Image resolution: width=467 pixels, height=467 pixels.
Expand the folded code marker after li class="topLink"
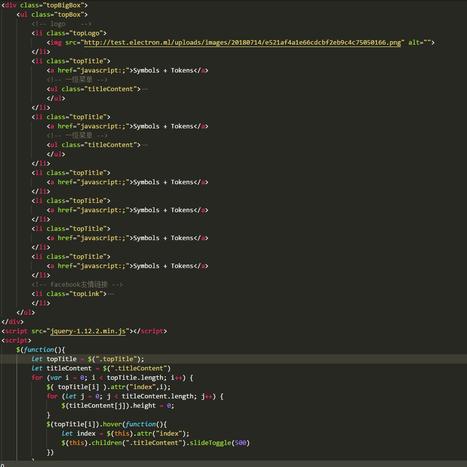pos(111,294)
